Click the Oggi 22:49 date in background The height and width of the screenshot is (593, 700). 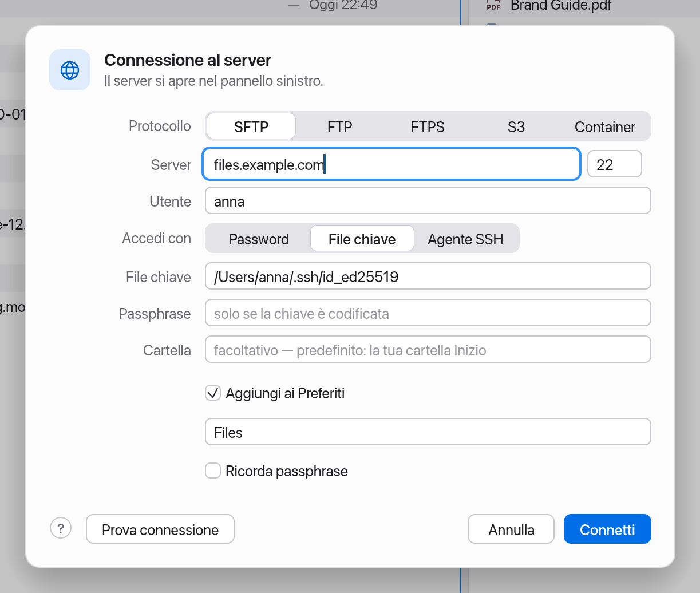point(343,5)
